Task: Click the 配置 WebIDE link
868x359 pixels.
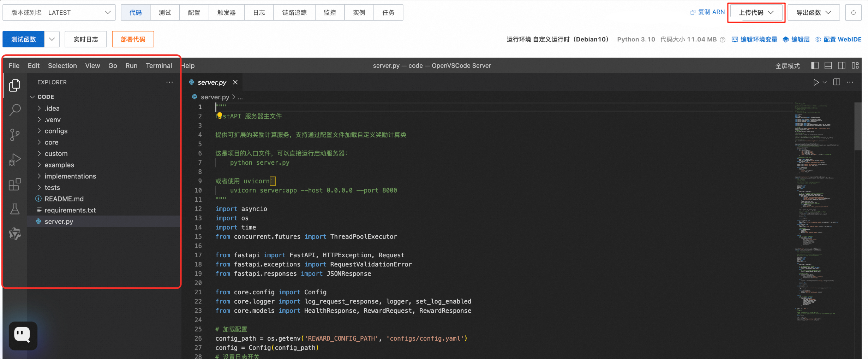Action: [838, 40]
